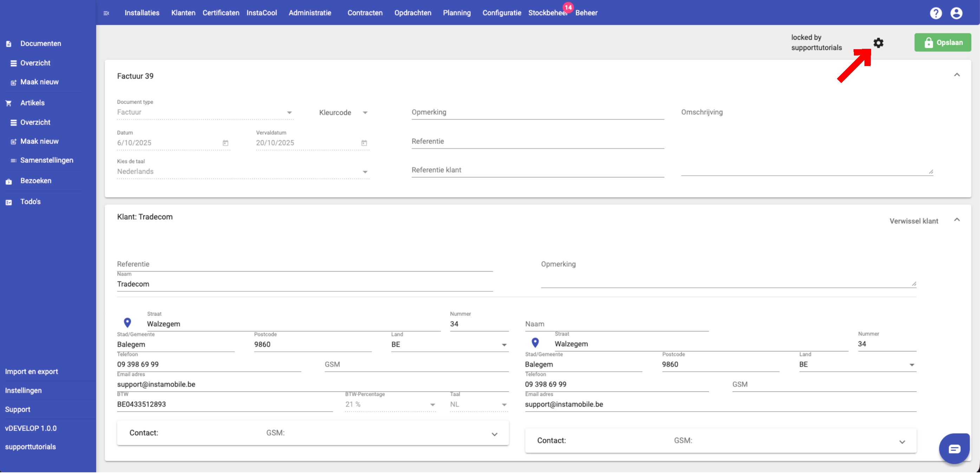Click the settings gear icon near Opslaan
Viewport: 980px width, 473px height.
[878, 43]
